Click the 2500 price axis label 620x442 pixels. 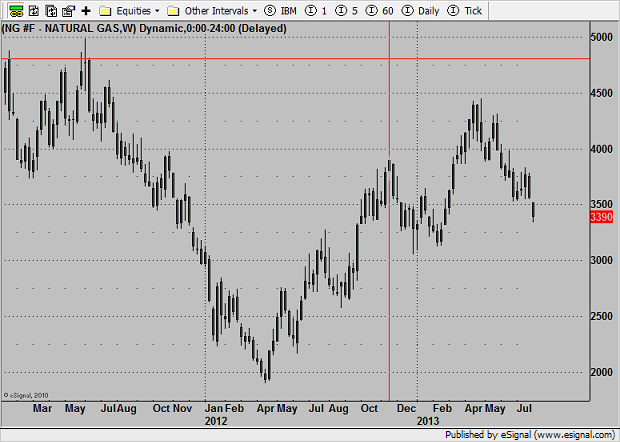pos(601,316)
